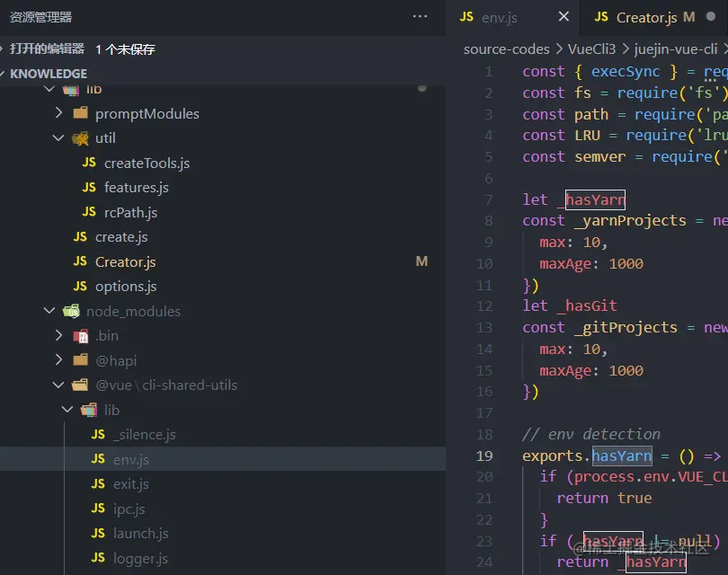This screenshot has height=575, width=728.
Task: Click the '// env detection' comment
Action: coord(591,434)
